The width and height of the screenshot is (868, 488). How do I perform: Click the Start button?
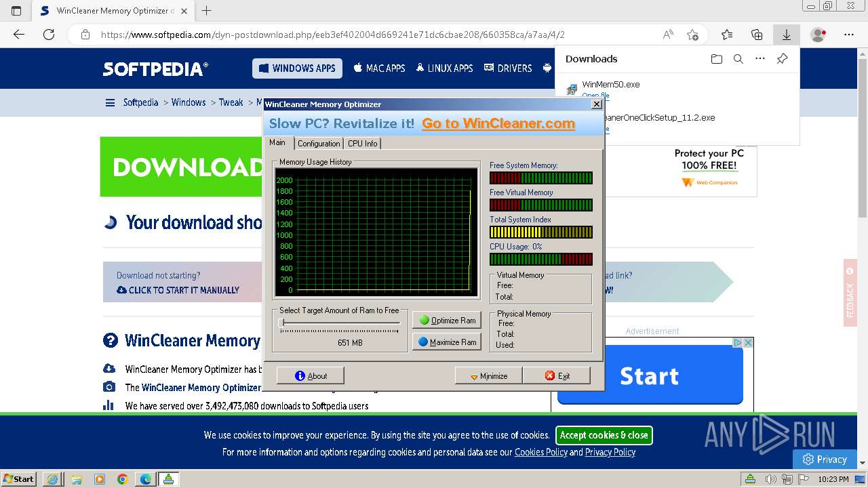click(19, 479)
